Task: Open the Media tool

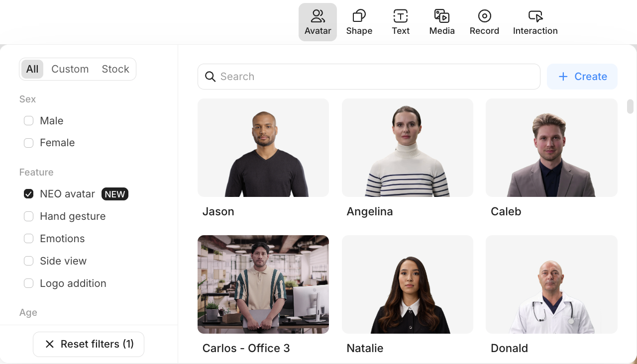Action: pos(441,22)
